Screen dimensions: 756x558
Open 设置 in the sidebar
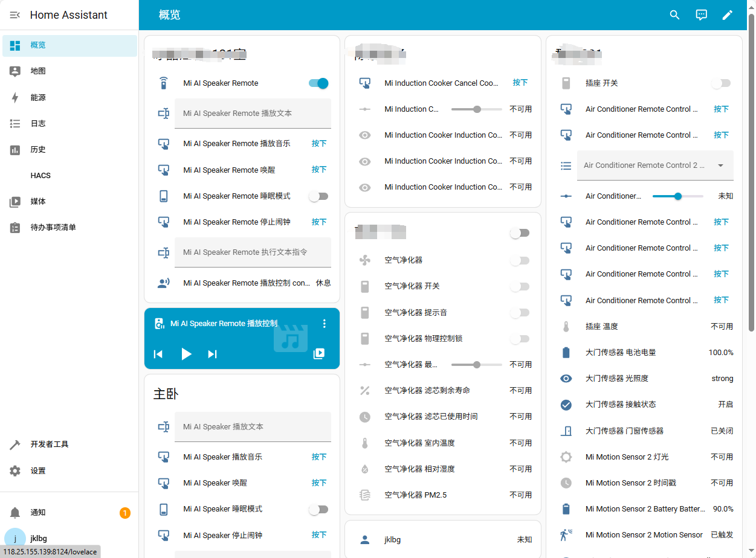[69, 471]
